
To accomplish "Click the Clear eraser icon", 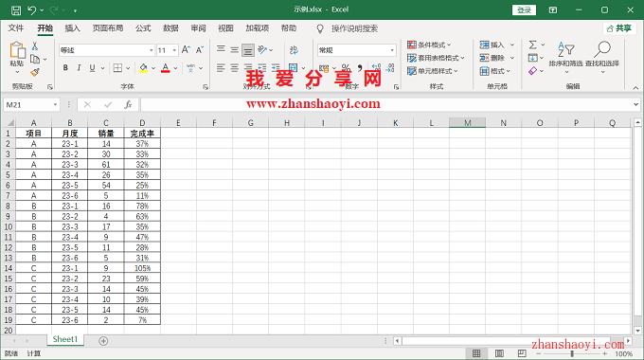I will pyautogui.click(x=532, y=71).
